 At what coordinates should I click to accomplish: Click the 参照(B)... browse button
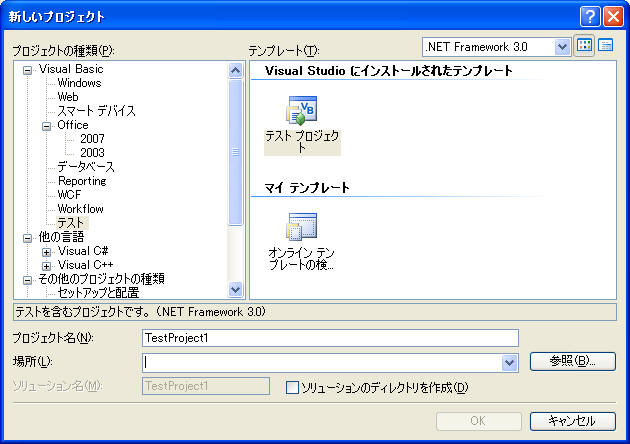tap(573, 361)
